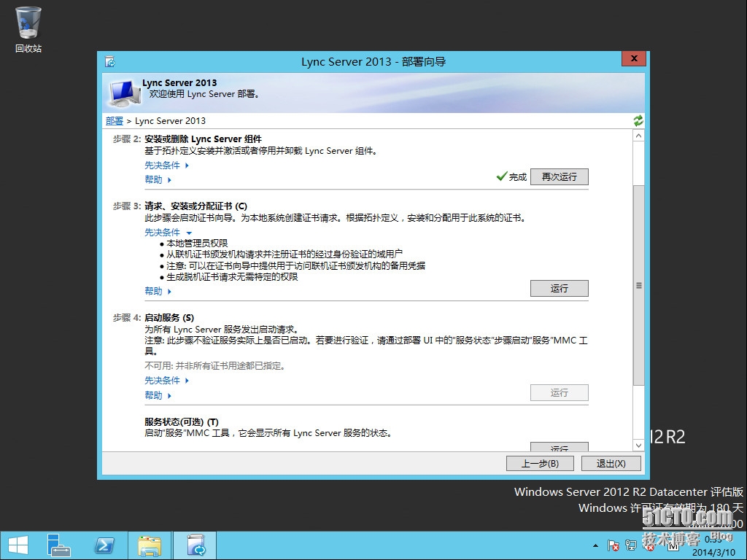Click the 生成脱机证书请求无需特定的权限 bullet
The width and height of the screenshot is (747, 560).
[232, 276]
